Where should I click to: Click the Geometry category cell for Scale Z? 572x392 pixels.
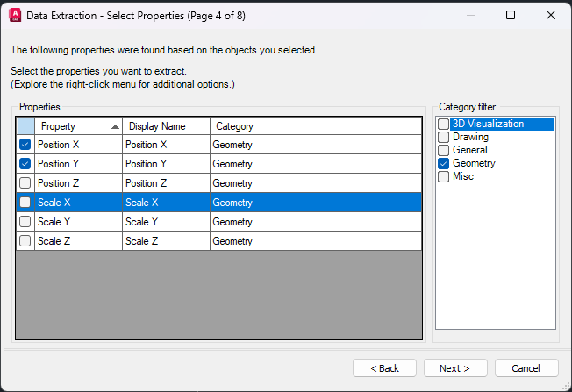(316, 241)
